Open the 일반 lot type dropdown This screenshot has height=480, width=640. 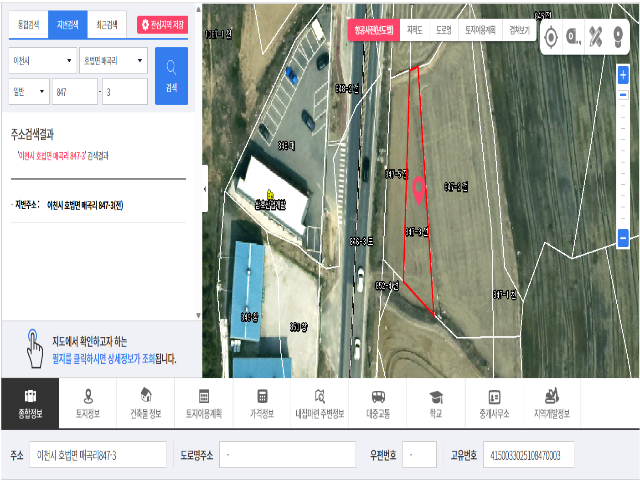point(28,92)
